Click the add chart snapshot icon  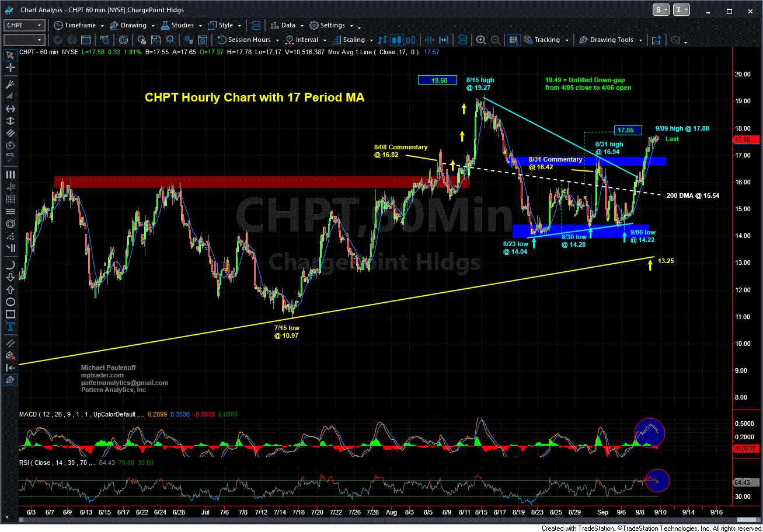656,40
